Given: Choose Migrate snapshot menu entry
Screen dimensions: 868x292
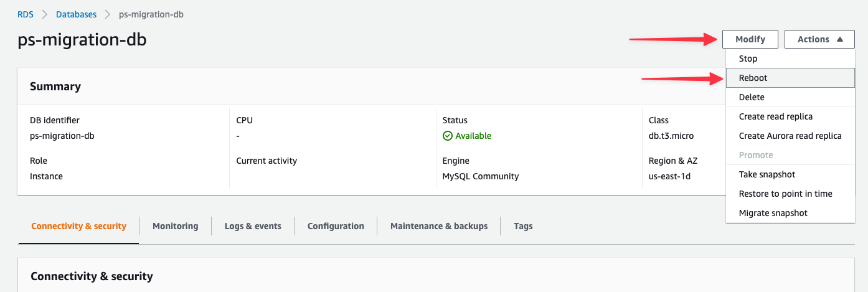Looking at the screenshot, I should click(x=790, y=213).
